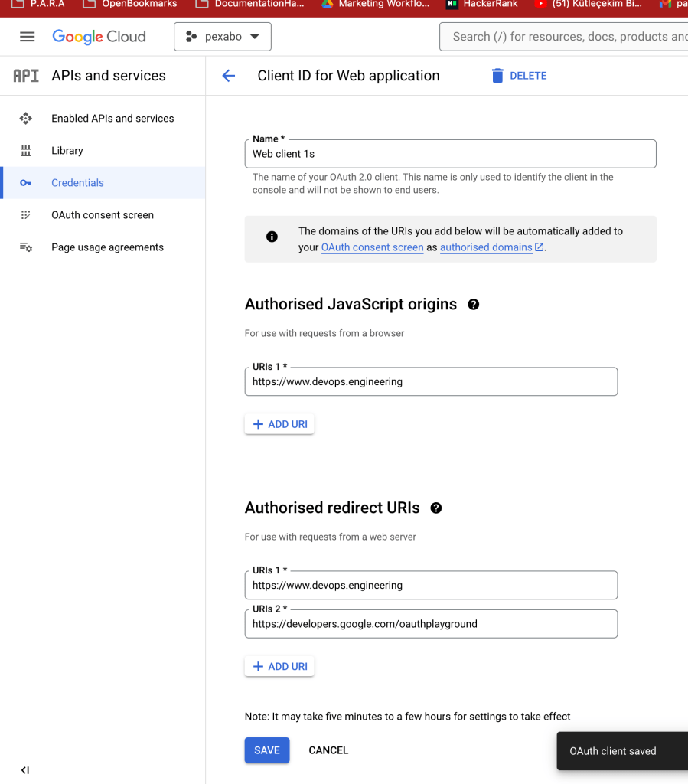Open the OpenBookmarks bookmark folder

(130, 4)
